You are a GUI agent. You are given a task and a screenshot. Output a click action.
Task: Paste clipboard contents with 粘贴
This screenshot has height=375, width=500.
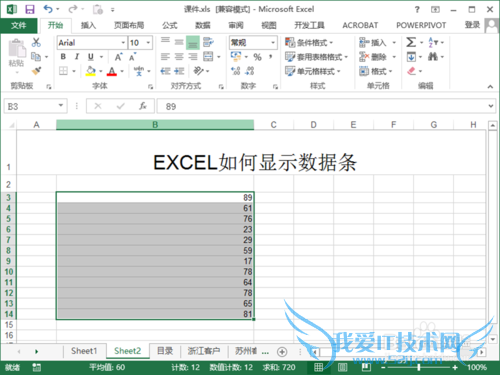point(16,53)
